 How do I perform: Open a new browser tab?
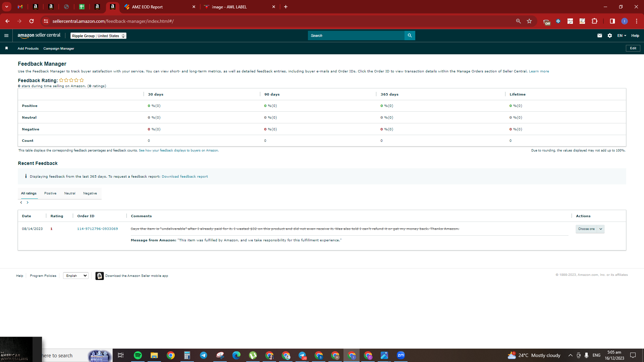(286, 7)
